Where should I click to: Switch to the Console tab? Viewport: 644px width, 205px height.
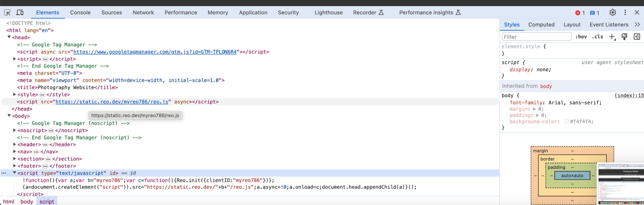[80, 13]
